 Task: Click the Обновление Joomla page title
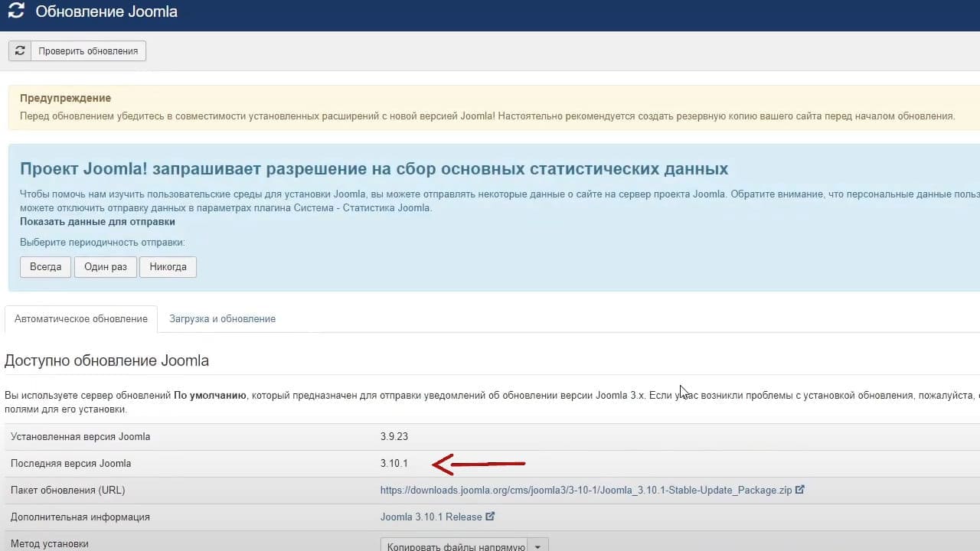(x=106, y=12)
